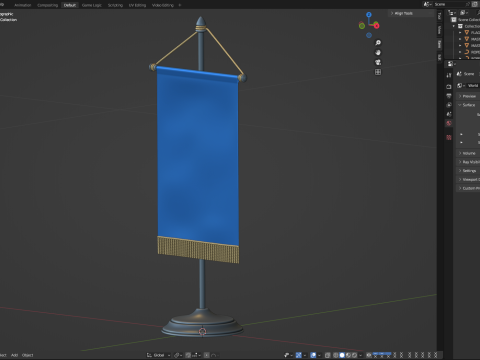Image resolution: width=480 pixels, height=360 pixels.
Task: Expand the Volume panel
Action: [x=468, y=153]
